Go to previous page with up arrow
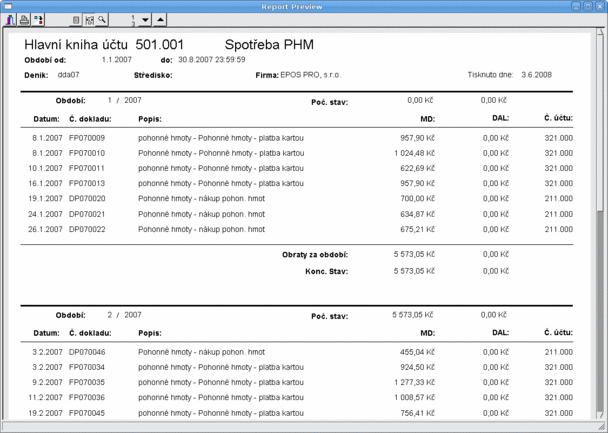 pyautogui.click(x=162, y=19)
